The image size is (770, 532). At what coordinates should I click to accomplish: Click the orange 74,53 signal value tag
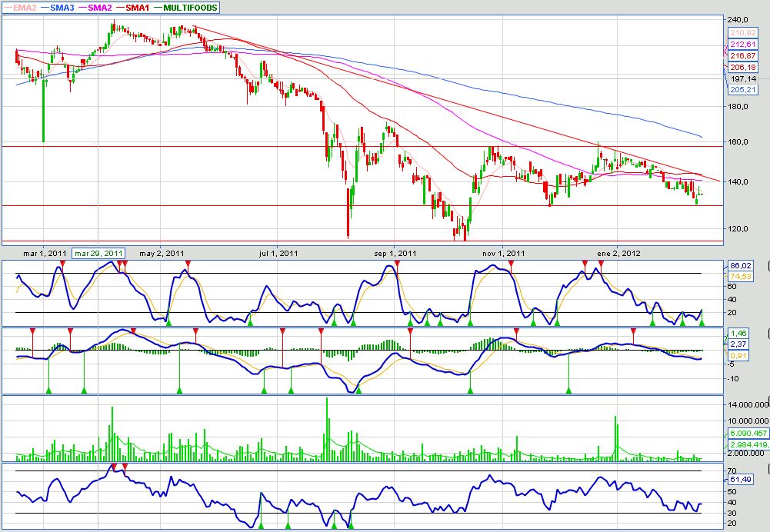(740, 276)
